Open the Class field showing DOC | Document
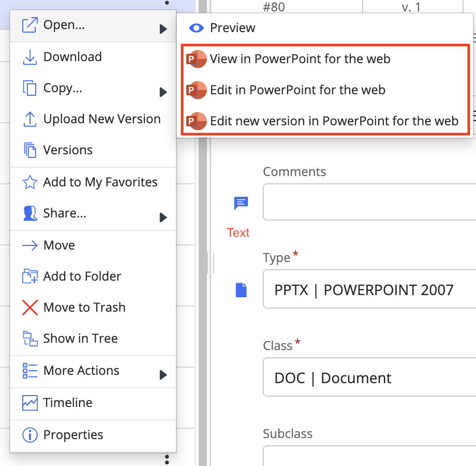The image size is (476, 466). tap(369, 377)
